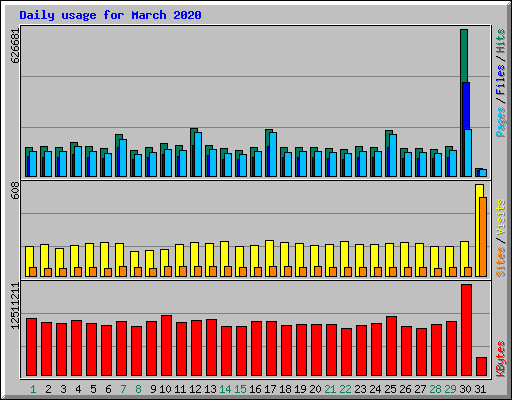Click the Hits legend label

(x=501, y=41)
